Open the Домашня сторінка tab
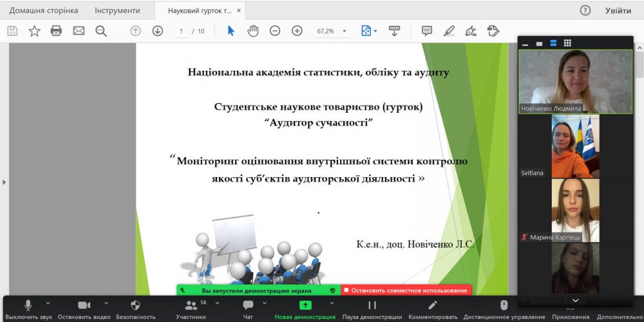644x322 pixels. (44, 10)
